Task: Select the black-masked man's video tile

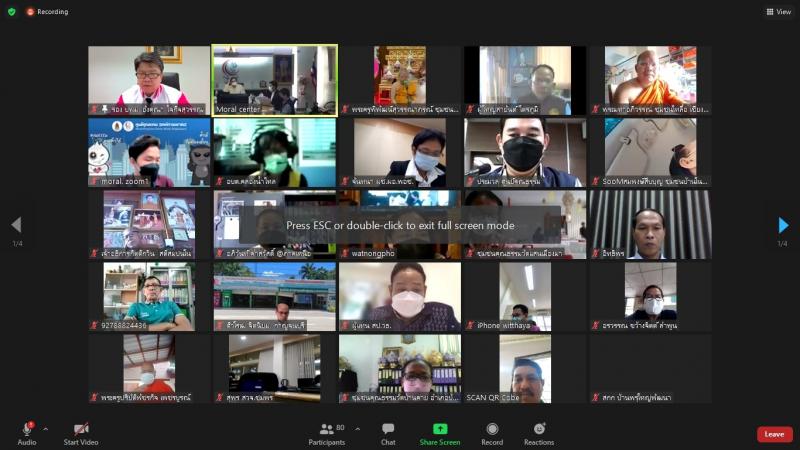Action: [525, 153]
